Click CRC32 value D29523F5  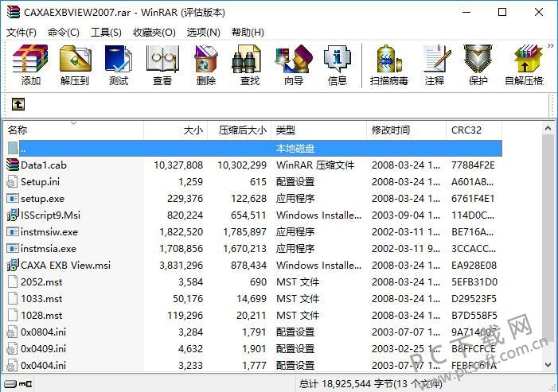click(x=474, y=298)
